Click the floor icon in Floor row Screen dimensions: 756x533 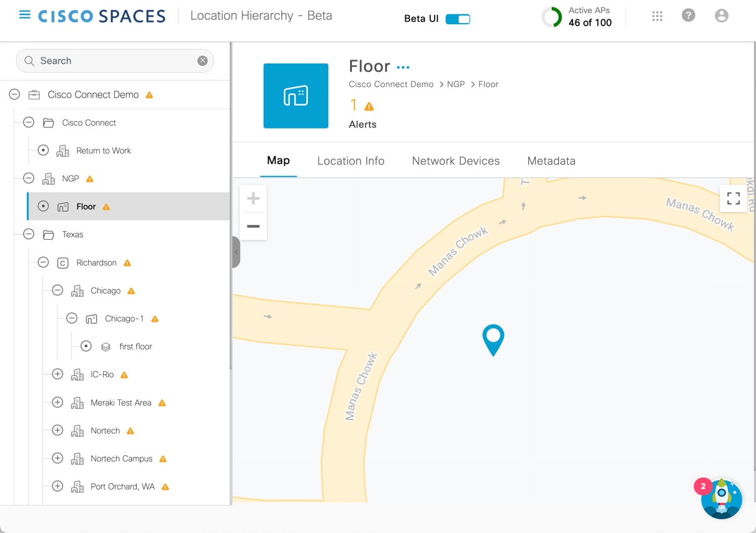pos(63,207)
